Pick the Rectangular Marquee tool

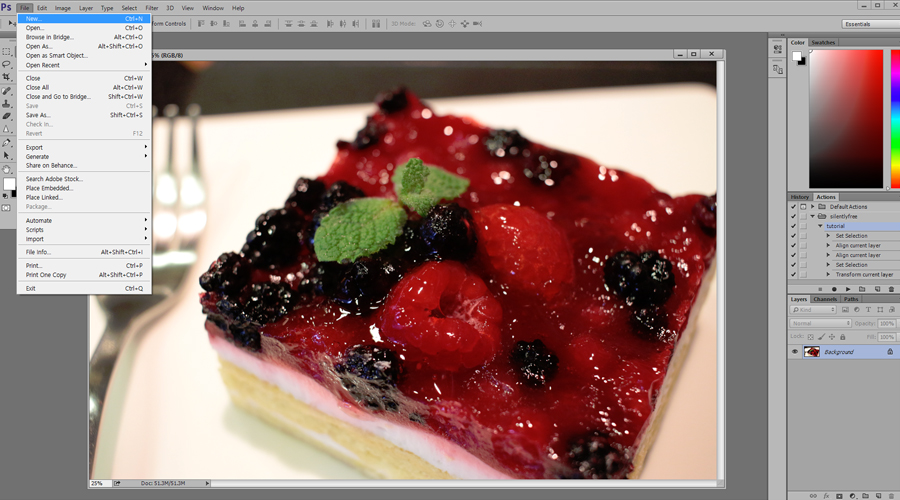coord(7,51)
